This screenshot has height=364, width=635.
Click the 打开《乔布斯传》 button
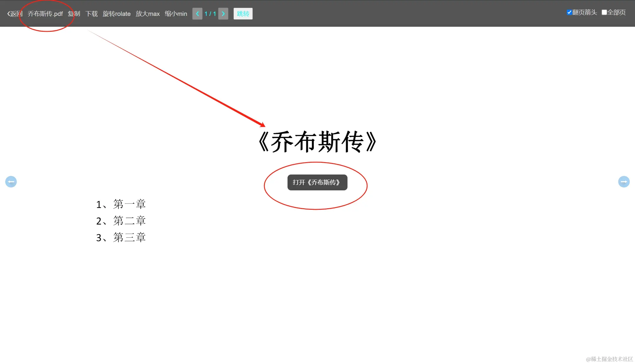coord(317,182)
